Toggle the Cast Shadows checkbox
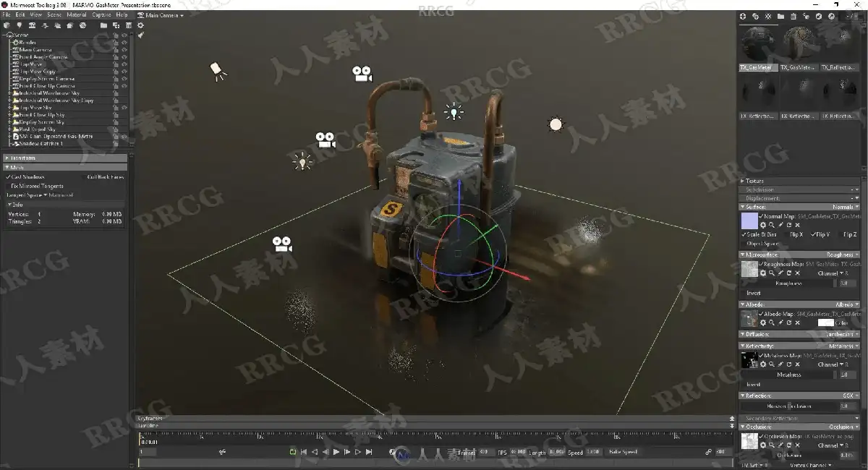 pos(9,176)
